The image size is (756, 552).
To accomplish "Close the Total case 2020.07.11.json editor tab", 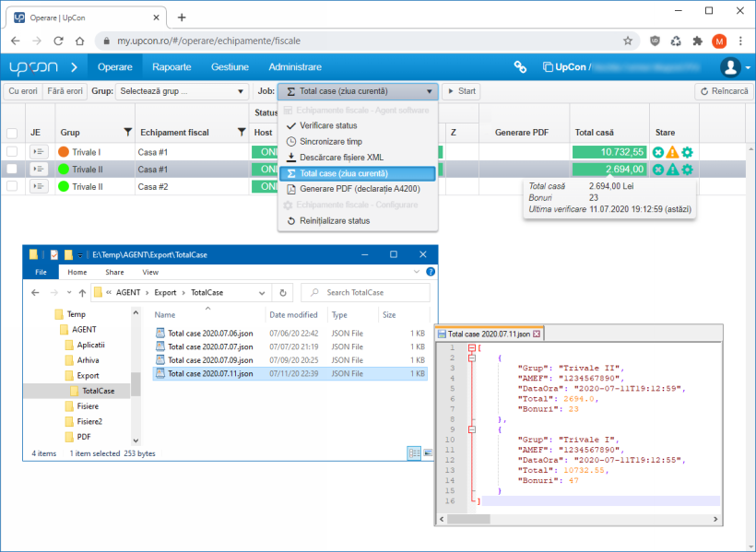I will point(537,334).
